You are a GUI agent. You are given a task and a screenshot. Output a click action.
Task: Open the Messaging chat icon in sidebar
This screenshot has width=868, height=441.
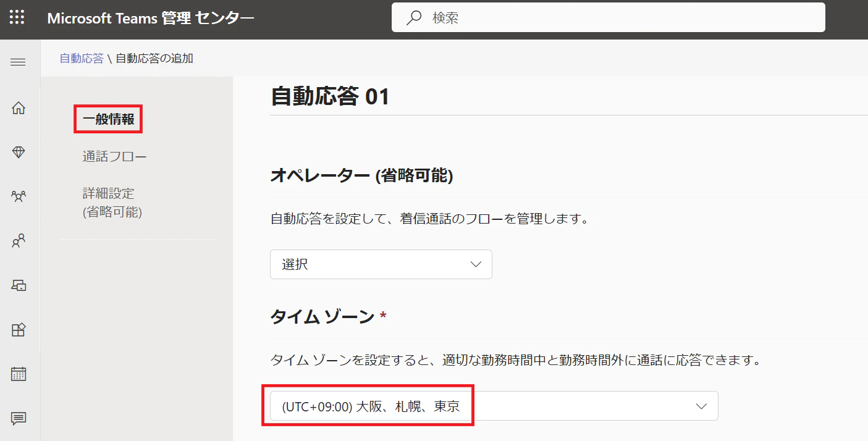pyautogui.click(x=19, y=418)
